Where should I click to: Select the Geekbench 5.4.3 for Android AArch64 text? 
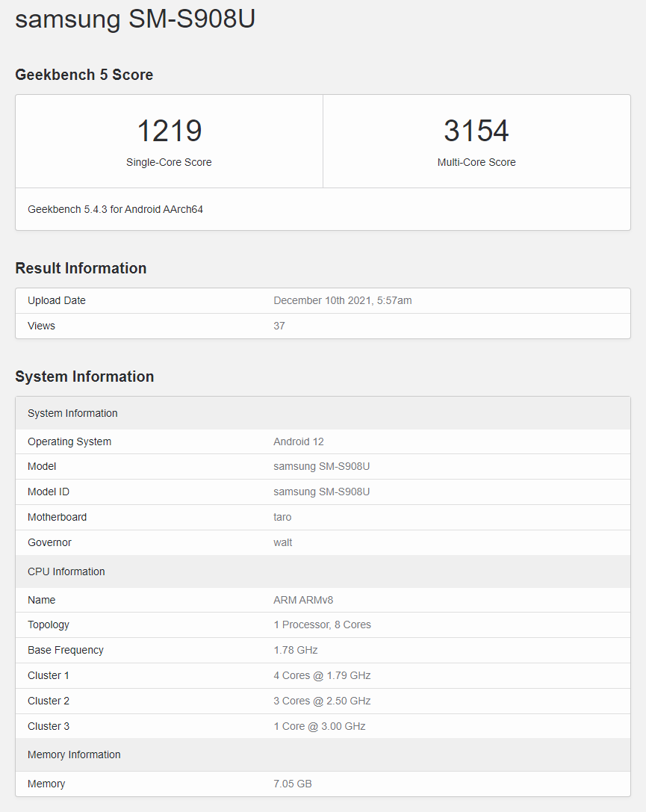pyautogui.click(x=115, y=209)
